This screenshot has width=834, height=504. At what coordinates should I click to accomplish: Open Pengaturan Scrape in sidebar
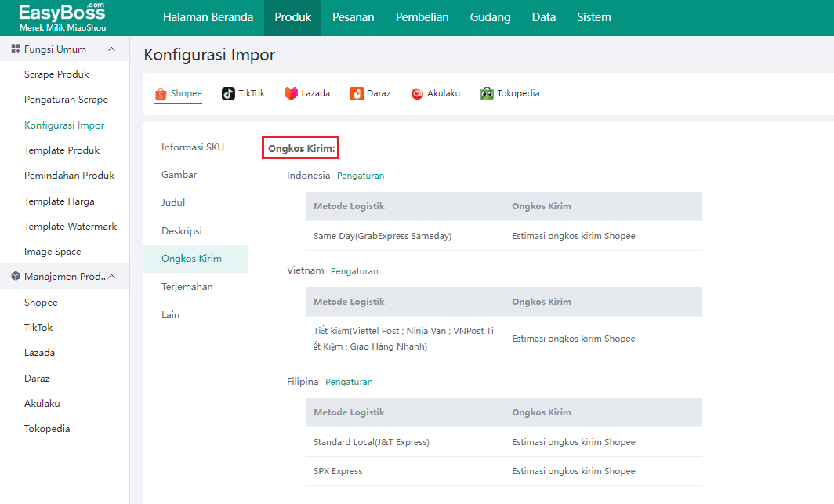pos(64,100)
